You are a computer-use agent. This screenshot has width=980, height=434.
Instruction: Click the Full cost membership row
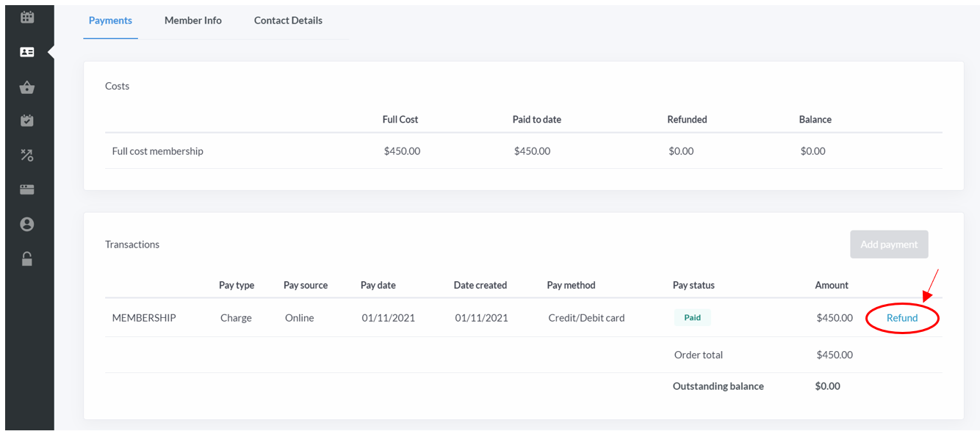point(524,151)
